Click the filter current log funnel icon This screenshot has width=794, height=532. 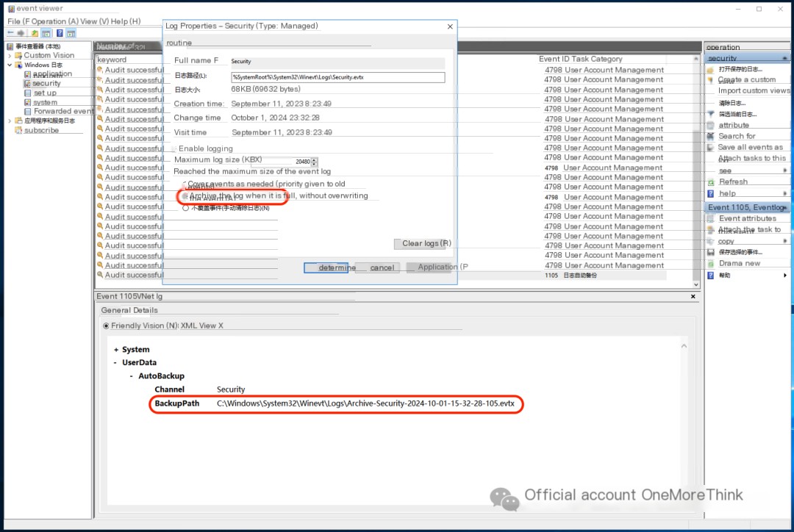(x=711, y=114)
